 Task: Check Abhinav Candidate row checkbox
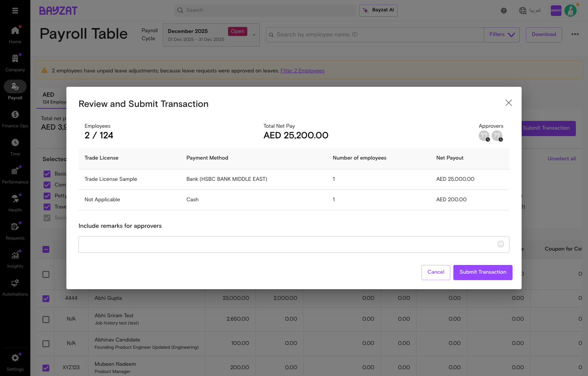point(46,344)
